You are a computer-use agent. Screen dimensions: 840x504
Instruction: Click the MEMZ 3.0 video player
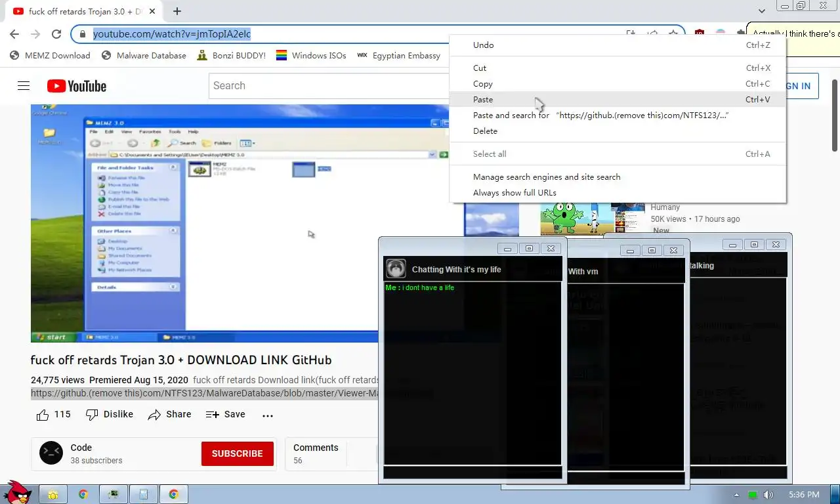(204, 223)
